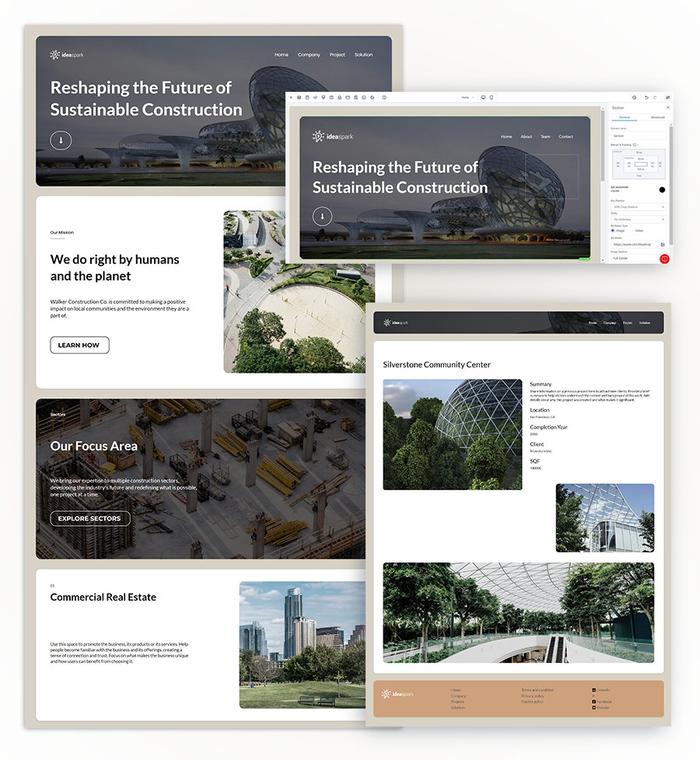Click the Youtube footer link
The height and width of the screenshot is (760, 700).
pyautogui.click(x=601, y=708)
